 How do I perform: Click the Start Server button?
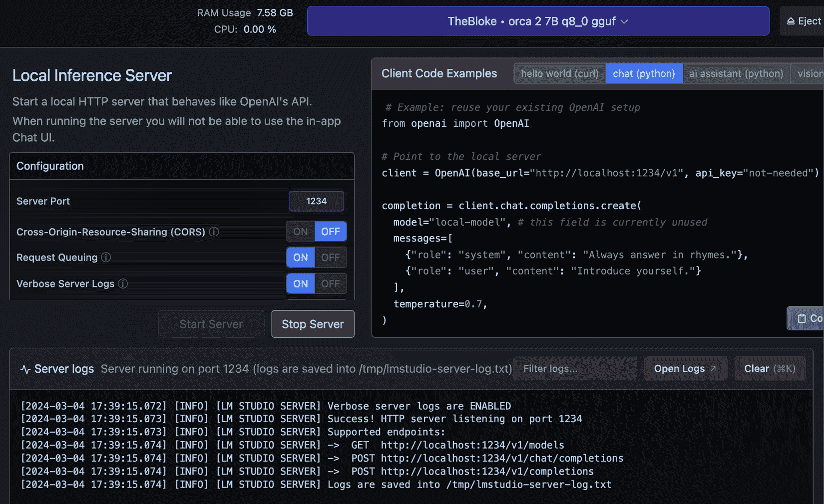pos(211,324)
